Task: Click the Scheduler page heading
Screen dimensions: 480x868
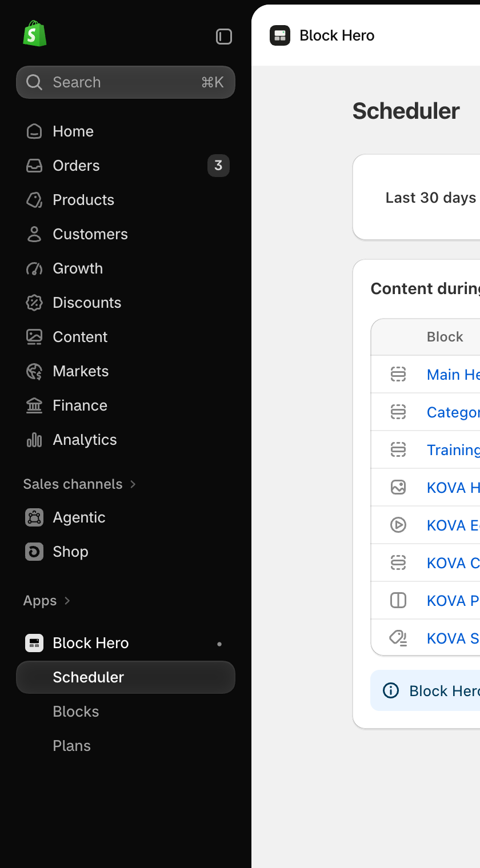Action: pyautogui.click(x=406, y=111)
